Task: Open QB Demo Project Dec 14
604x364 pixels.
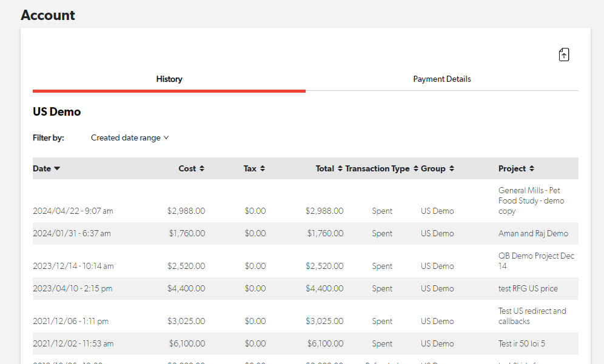Action: (x=535, y=260)
